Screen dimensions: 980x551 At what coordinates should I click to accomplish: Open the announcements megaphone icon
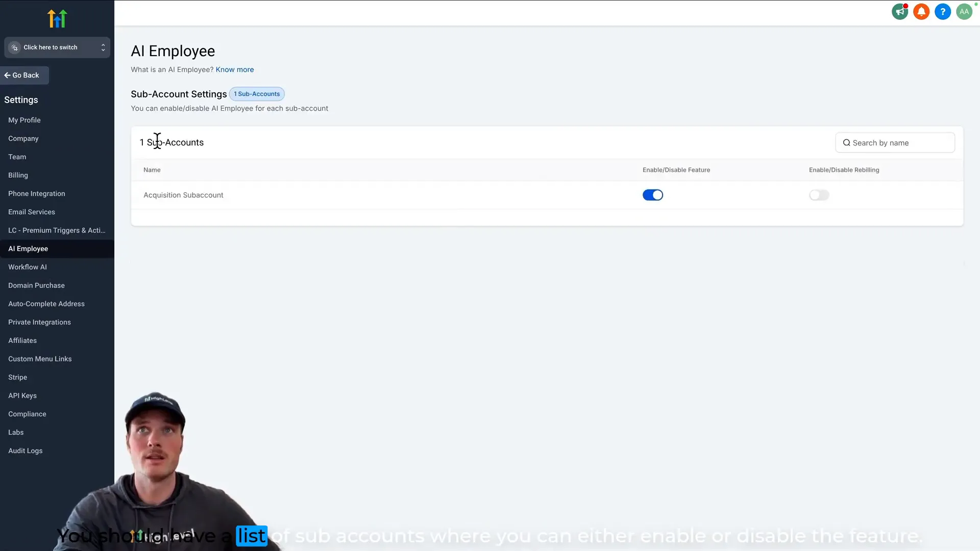coord(900,12)
